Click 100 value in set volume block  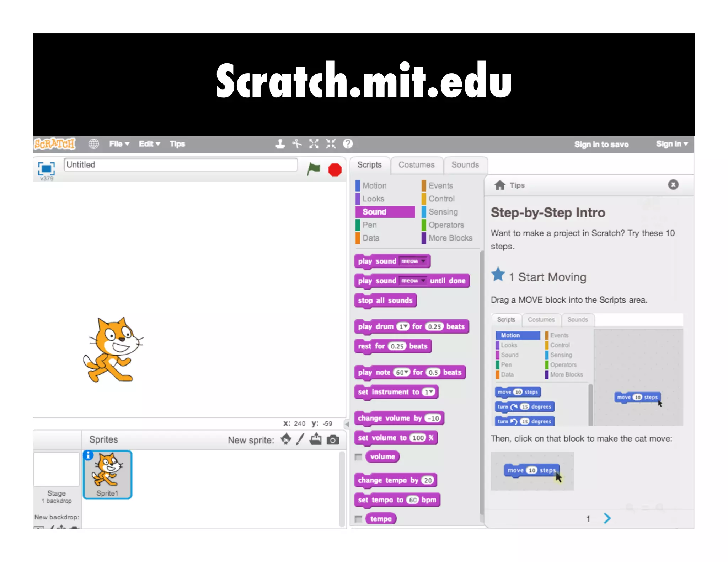point(418,438)
